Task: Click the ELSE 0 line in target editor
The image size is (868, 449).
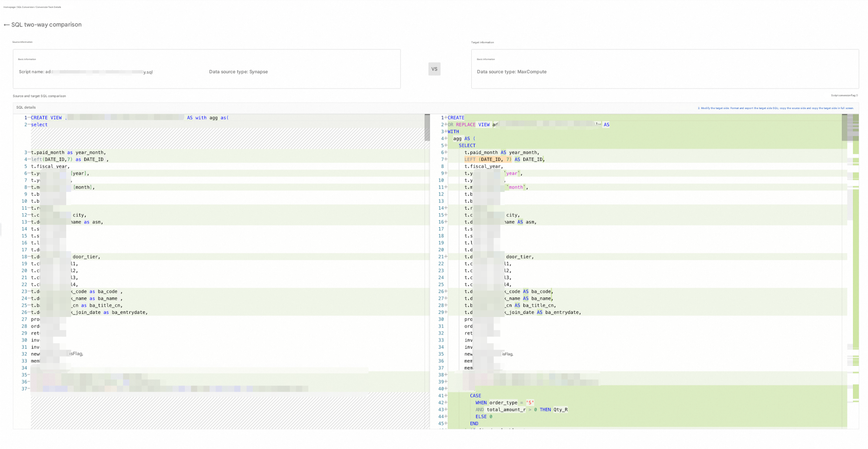Action: click(483, 417)
